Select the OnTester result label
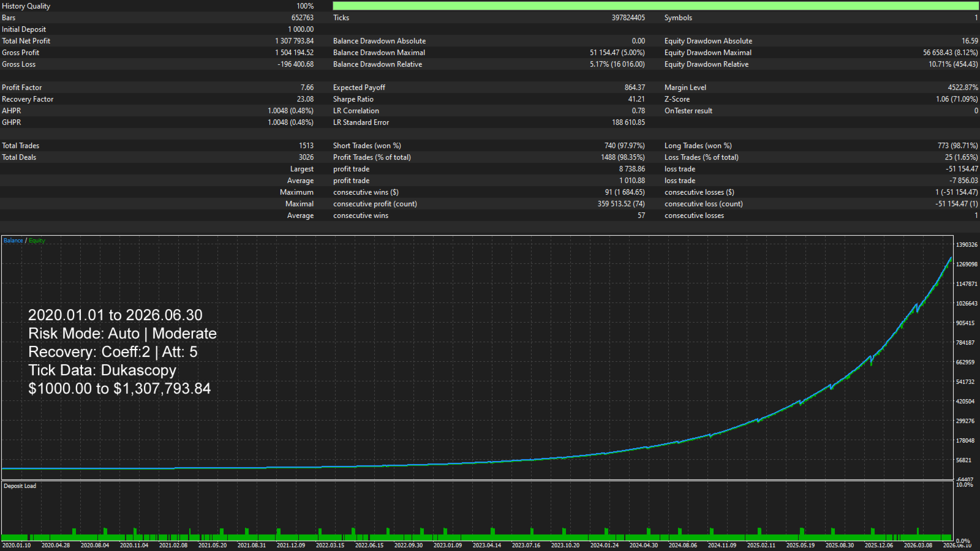Screen dimensions: 980x551 [x=688, y=111]
